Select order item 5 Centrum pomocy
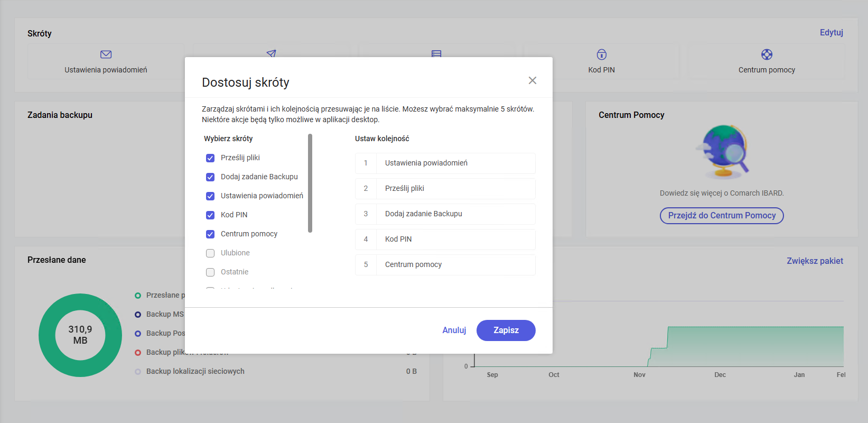This screenshot has width=868, height=423. tap(445, 265)
